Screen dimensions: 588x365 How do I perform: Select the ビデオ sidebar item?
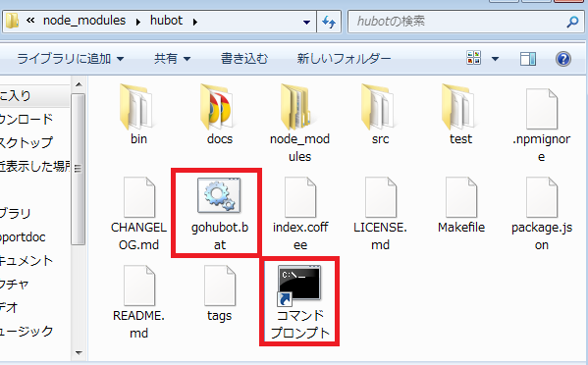[x=9, y=308]
